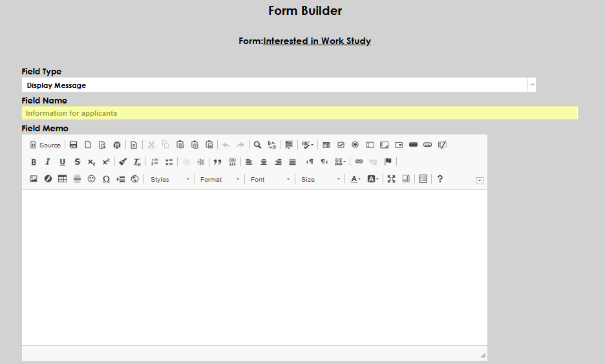This screenshot has height=364, width=605.
Task: Toggle strikethrough formatting
Action: [x=77, y=162]
